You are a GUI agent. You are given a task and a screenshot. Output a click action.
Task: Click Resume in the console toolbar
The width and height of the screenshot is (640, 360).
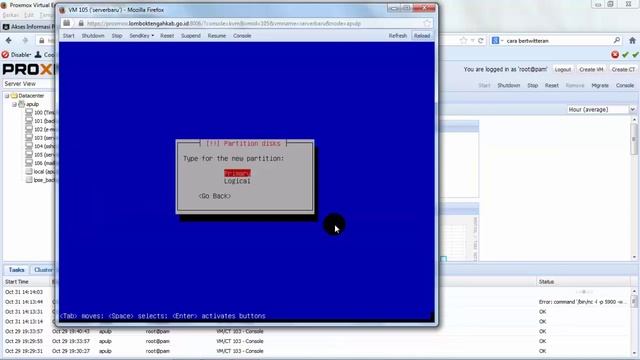217,36
